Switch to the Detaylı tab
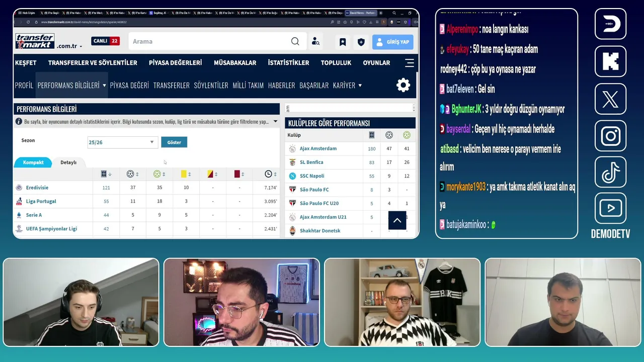The height and width of the screenshot is (362, 644). pyautogui.click(x=68, y=162)
